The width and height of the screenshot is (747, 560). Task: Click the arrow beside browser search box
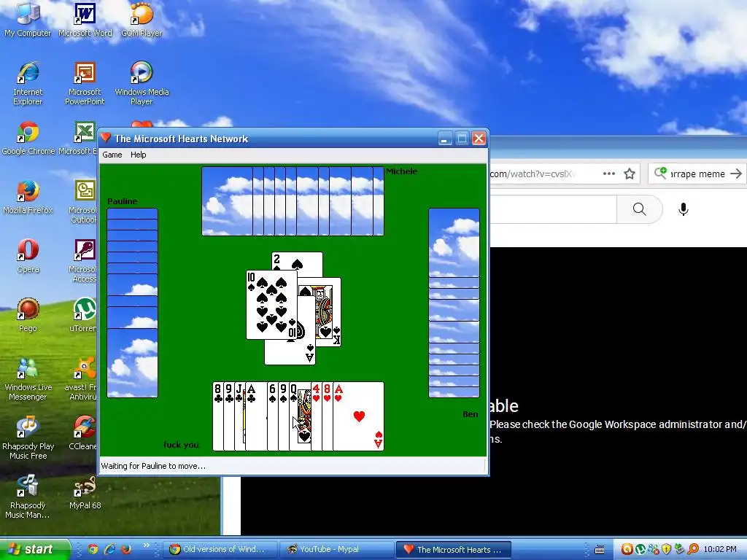[x=736, y=174]
